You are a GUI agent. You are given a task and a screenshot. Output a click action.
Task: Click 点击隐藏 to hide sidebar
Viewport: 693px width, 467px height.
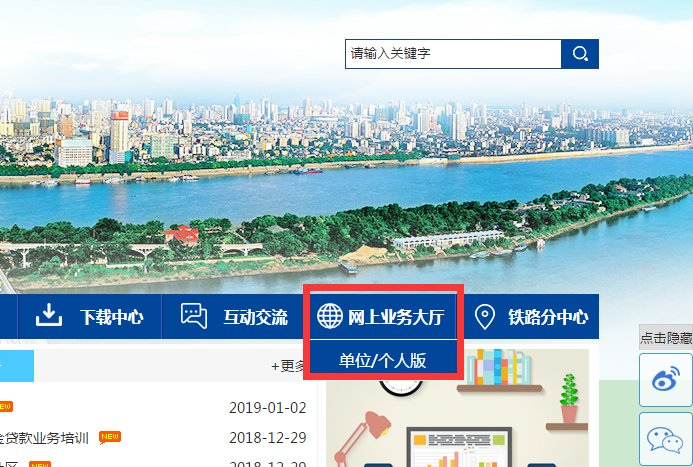pos(666,338)
